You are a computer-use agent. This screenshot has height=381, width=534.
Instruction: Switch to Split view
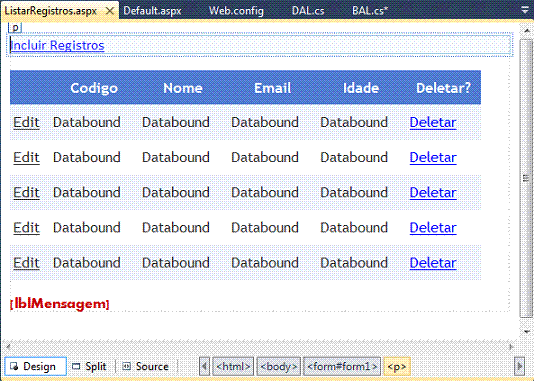click(x=90, y=366)
